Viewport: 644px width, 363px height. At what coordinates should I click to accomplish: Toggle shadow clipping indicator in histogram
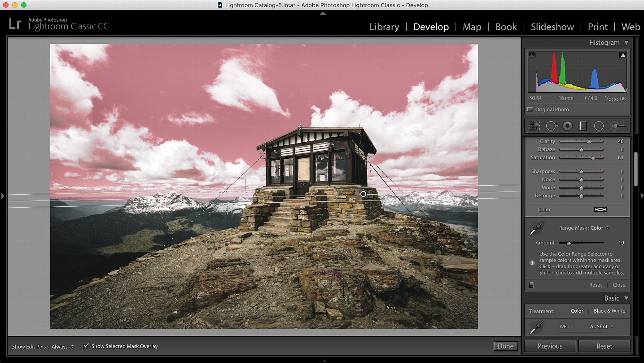tap(532, 55)
